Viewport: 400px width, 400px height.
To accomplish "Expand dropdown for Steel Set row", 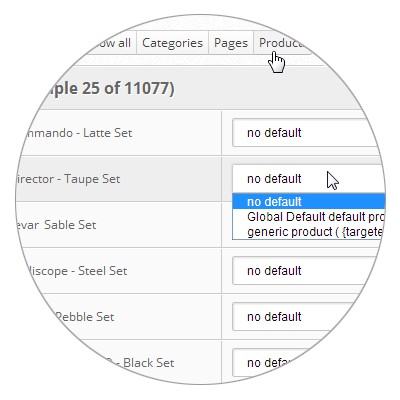I will tap(305, 271).
